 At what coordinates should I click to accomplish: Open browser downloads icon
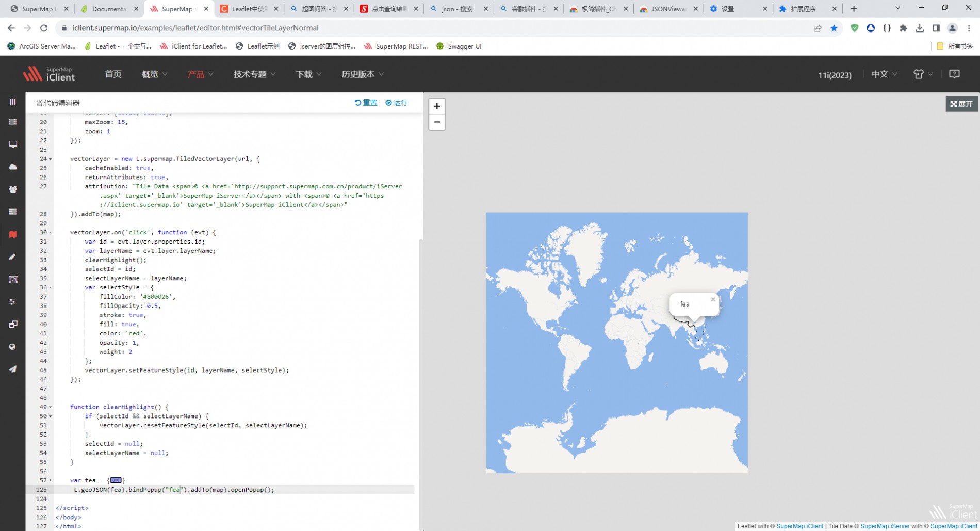[x=920, y=28]
